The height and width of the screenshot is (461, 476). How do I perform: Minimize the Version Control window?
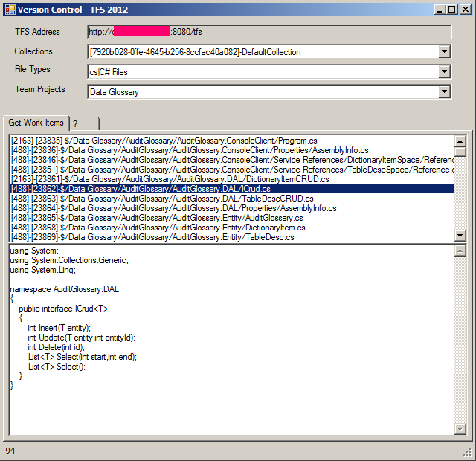pos(440,10)
